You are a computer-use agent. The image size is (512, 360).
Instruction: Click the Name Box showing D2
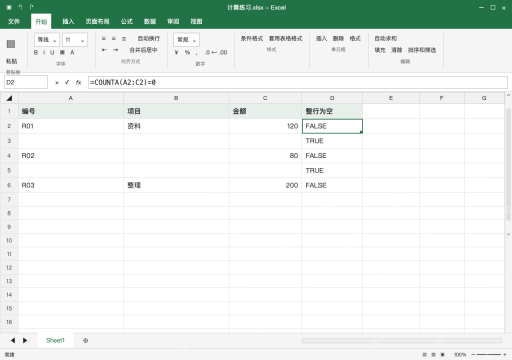coord(26,82)
